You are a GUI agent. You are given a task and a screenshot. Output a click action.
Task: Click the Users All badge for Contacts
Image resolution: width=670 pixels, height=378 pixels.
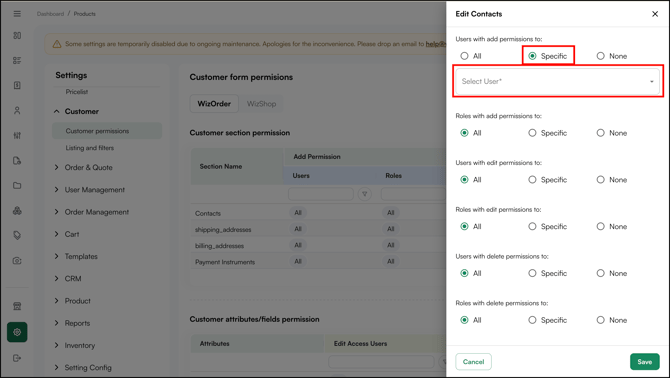coord(298,213)
